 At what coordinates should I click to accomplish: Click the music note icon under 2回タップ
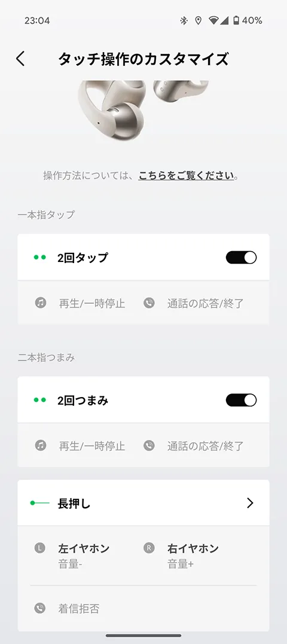pyautogui.click(x=40, y=303)
